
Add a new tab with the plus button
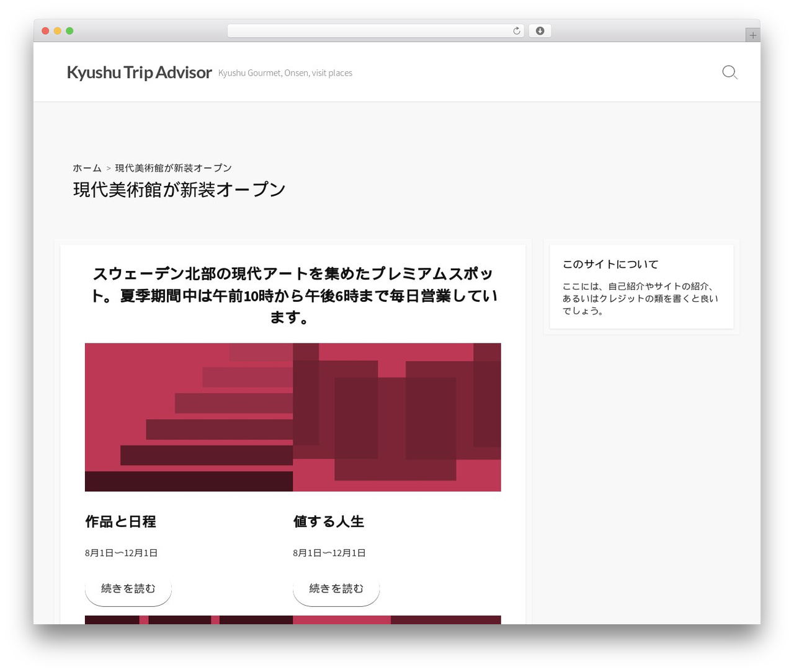coord(752,35)
